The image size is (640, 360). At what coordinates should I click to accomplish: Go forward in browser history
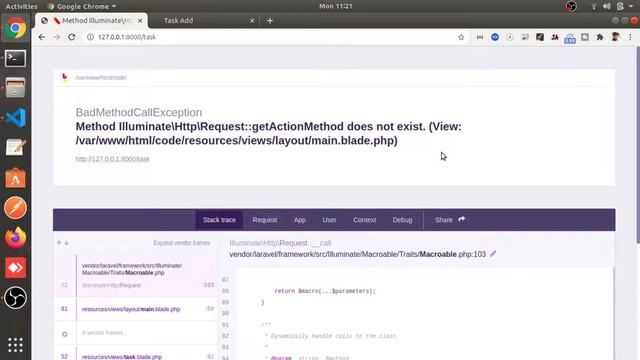click(56, 37)
